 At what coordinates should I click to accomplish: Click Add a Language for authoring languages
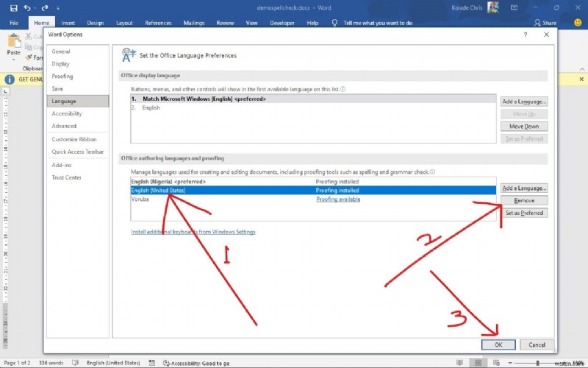click(524, 188)
